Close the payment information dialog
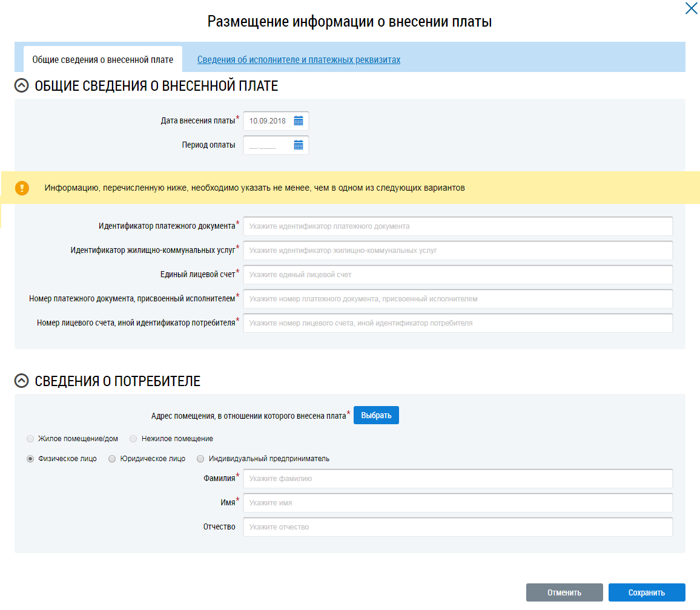The height and width of the screenshot is (610, 700). [x=691, y=8]
